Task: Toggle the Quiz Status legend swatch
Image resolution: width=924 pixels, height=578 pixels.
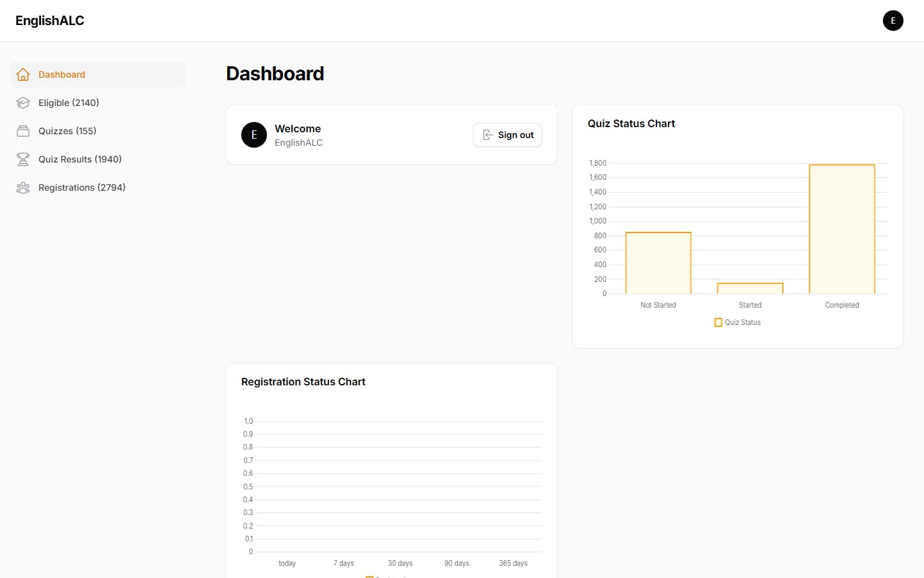Action: (719, 322)
